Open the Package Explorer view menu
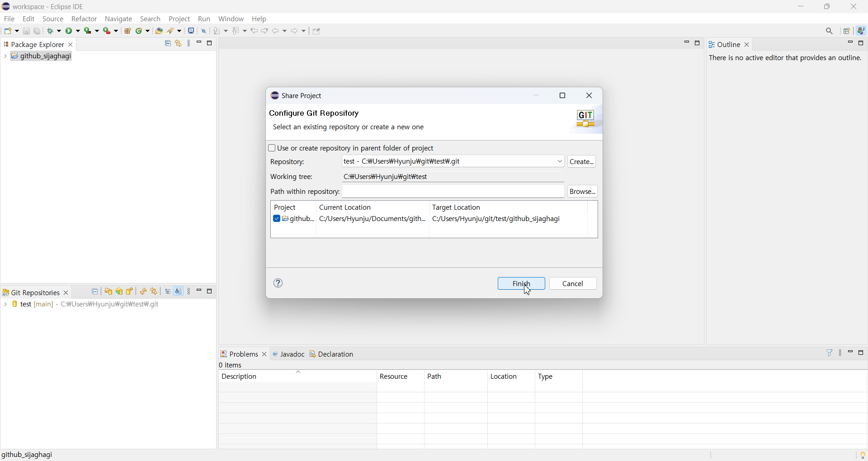The width and height of the screenshot is (868, 461). click(189, 43)
